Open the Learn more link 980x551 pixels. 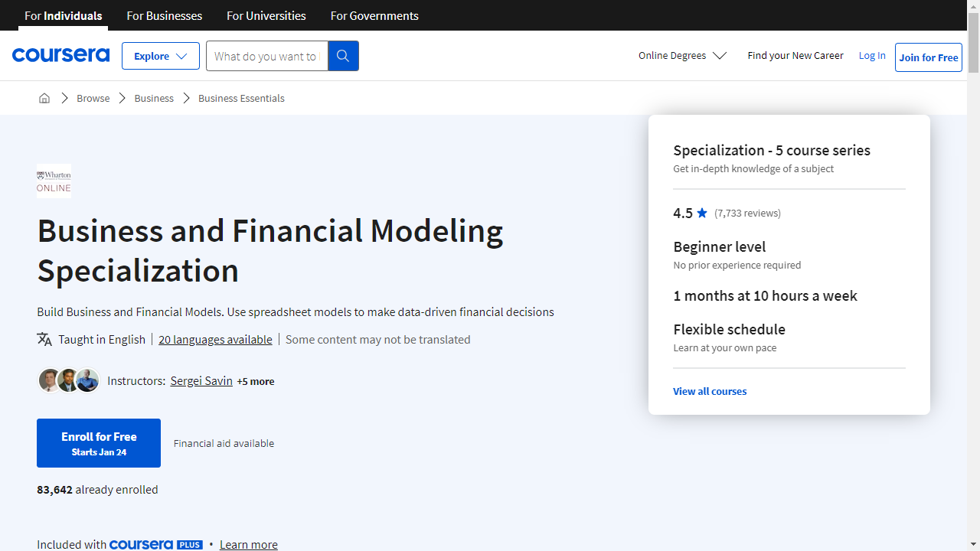click(x=249, y=544)
